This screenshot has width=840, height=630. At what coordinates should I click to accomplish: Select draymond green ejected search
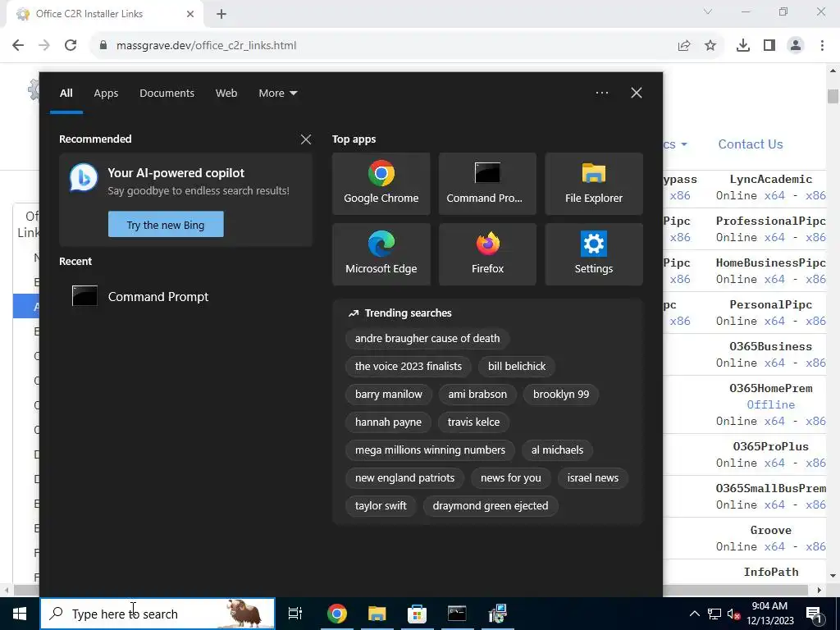tap(491, 505)
